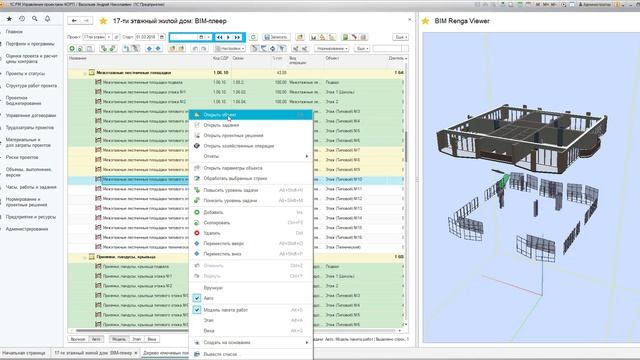Click the green refresh icon

[x=253, y=37]
